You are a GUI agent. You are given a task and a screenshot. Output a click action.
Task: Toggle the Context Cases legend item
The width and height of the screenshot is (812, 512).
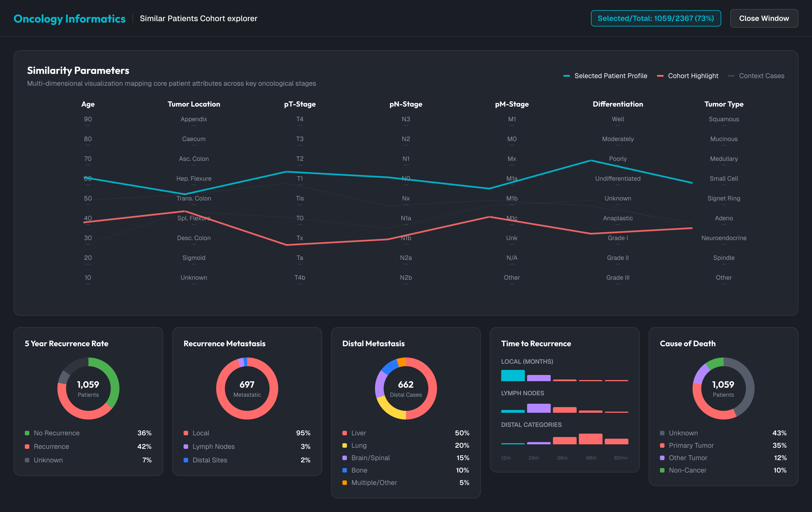(x=756, y=76)
